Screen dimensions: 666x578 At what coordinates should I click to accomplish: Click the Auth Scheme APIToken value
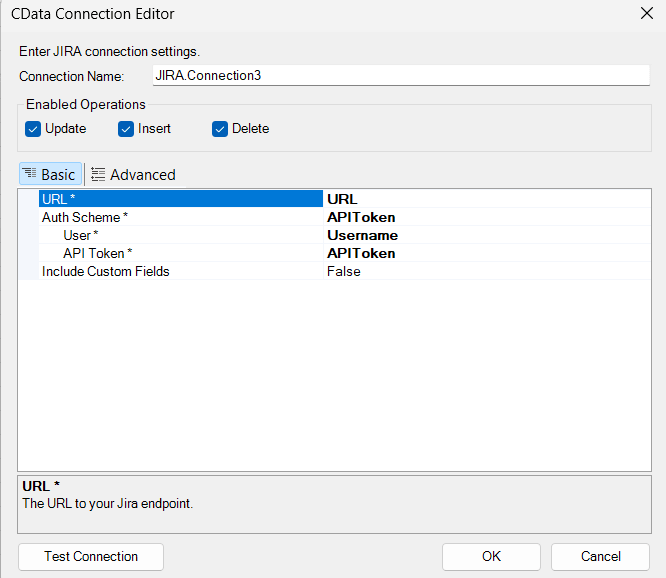tap(487, 217)
